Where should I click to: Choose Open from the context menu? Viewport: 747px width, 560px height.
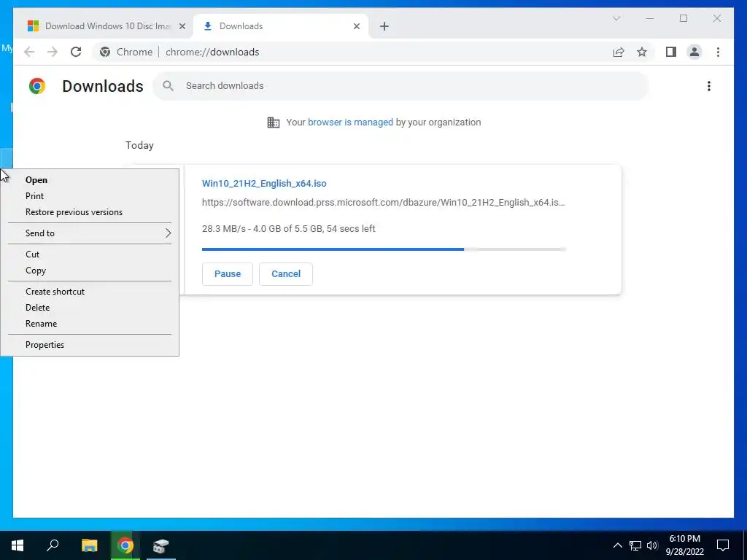(x=90, y=180)
